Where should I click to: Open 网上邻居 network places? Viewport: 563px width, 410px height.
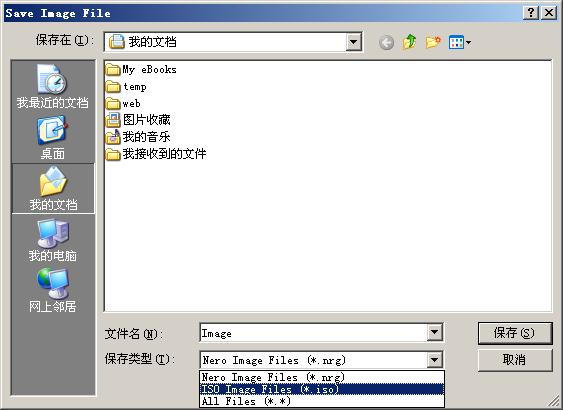pyautogui.click(x=53, y=290)
